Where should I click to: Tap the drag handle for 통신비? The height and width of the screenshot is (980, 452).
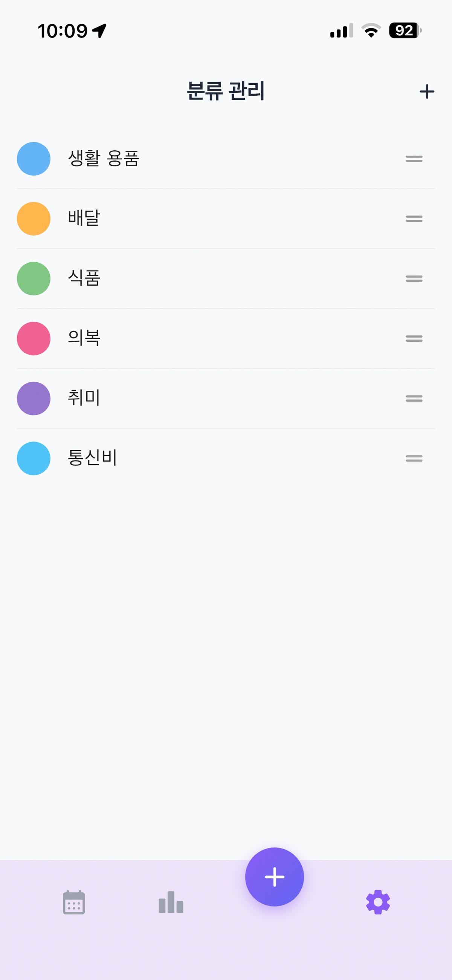[x=414, y=459]
